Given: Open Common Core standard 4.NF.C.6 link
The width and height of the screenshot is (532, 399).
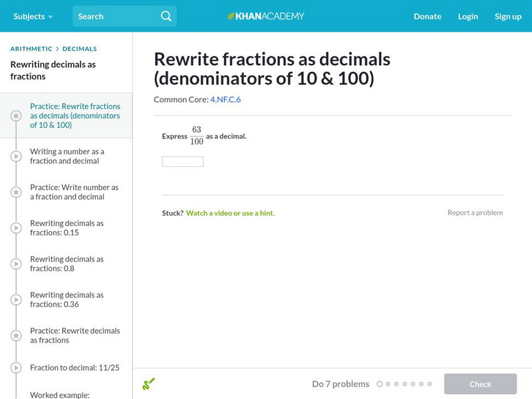Looking at the screenshot, I should (225, 99).
